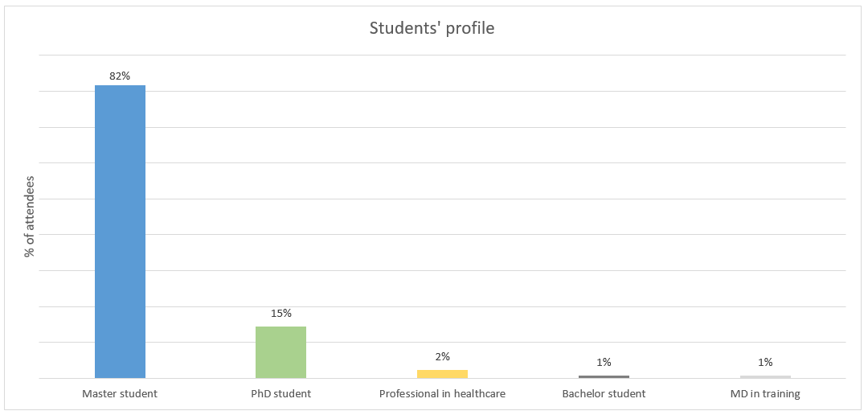
Task: Select the 1% label above MD in training
Action: [x=765, y=362]
